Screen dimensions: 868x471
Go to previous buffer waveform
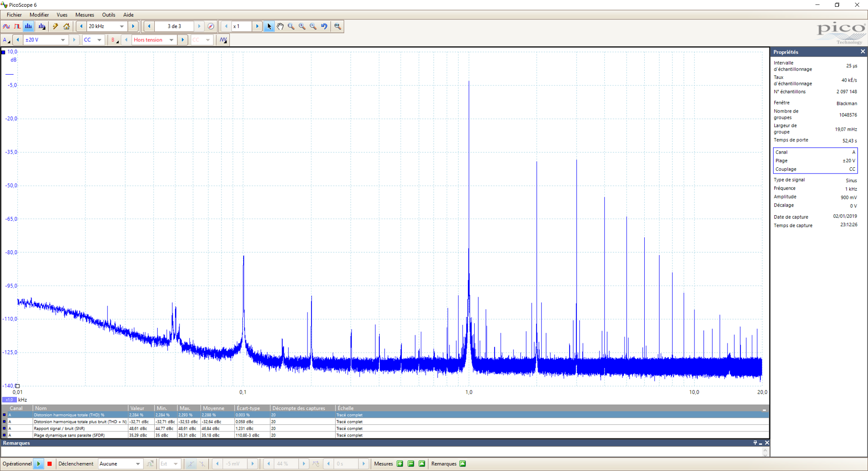pos(149,26)
